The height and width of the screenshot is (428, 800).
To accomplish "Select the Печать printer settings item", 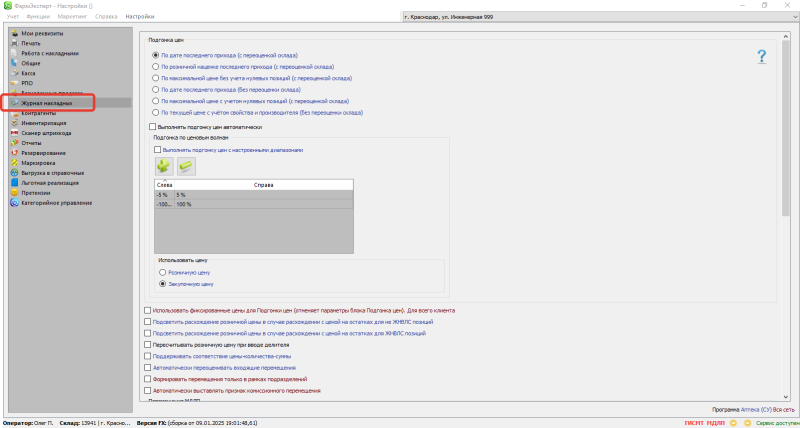I will (x=31, y=44).
